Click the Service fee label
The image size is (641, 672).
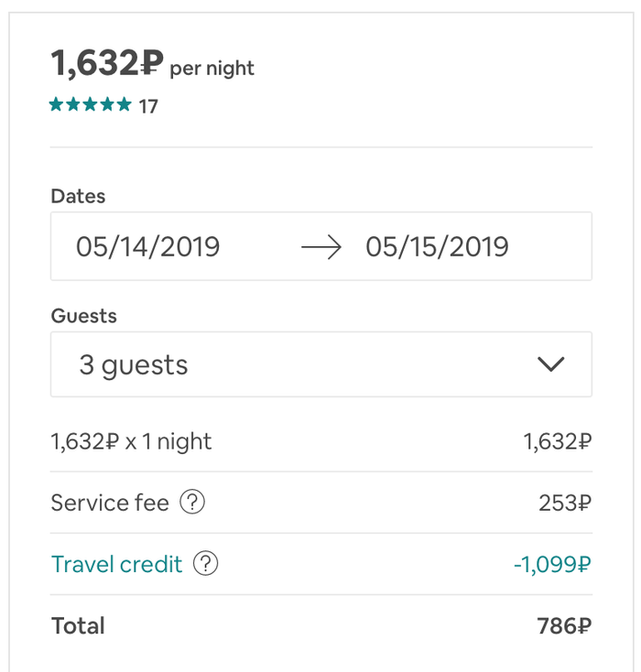[110, 503]
